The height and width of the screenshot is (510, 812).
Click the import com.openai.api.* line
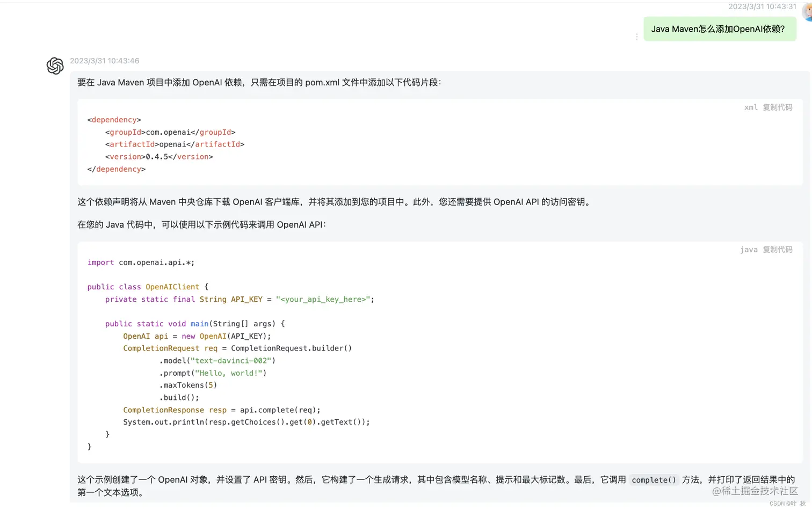click(x=141, y=263)
